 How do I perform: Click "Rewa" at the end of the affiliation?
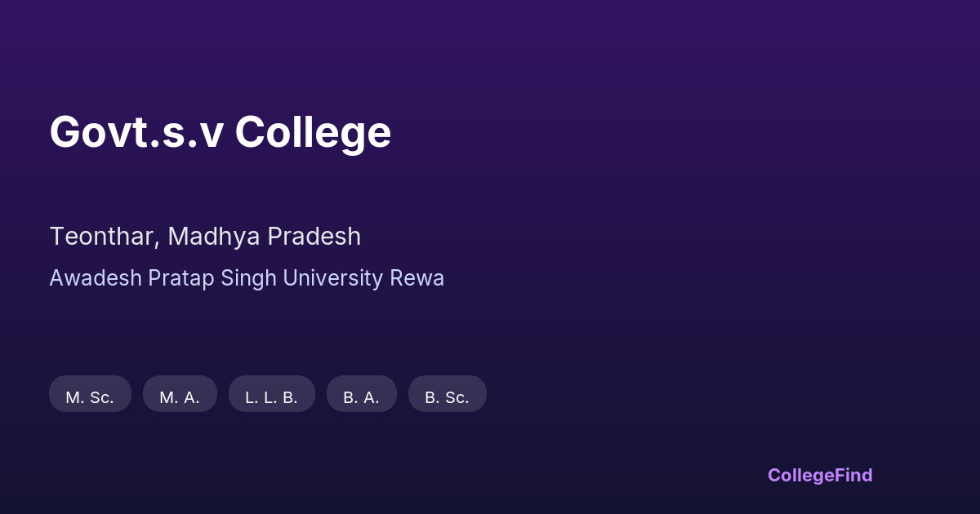[417, 278]
